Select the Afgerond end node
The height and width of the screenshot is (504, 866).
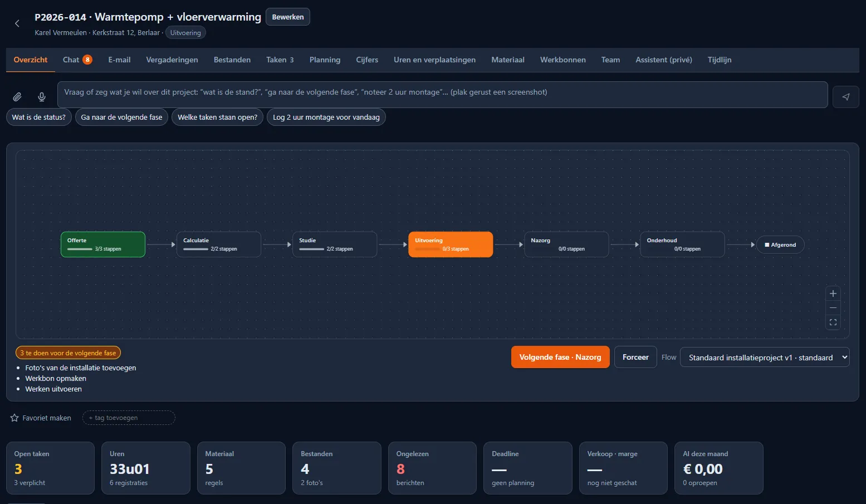[x=780, y=244]
